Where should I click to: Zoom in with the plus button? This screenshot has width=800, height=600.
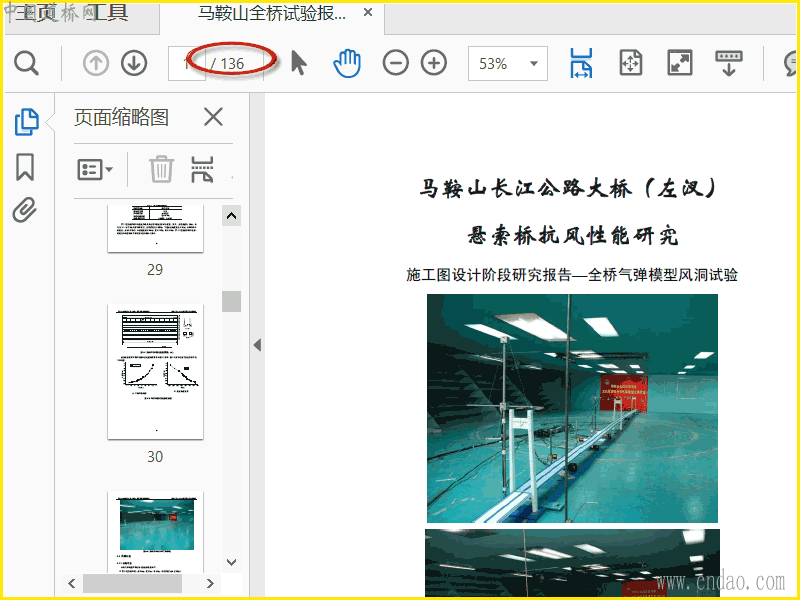pos(434,63)
